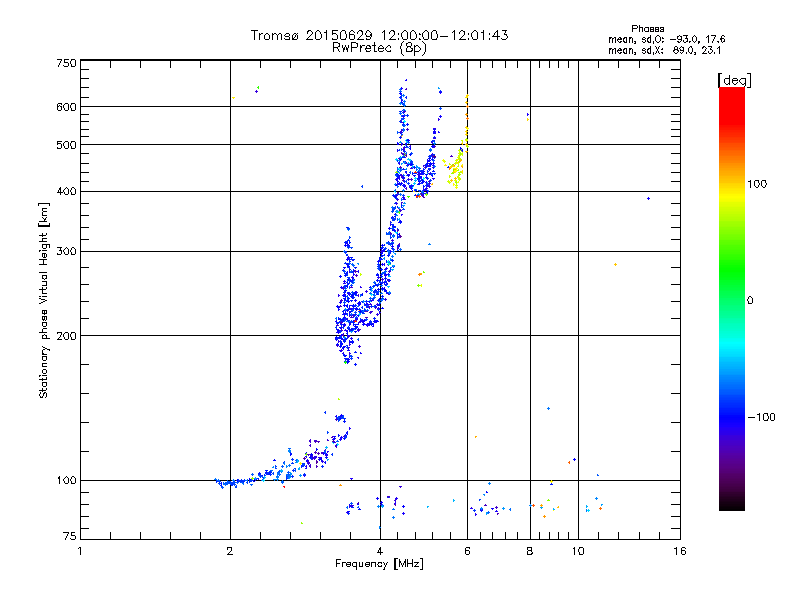Click the y-axis '600' tick label
This screenshot has height=600, width=800.
pyautogui.click(x=66, y=107)
